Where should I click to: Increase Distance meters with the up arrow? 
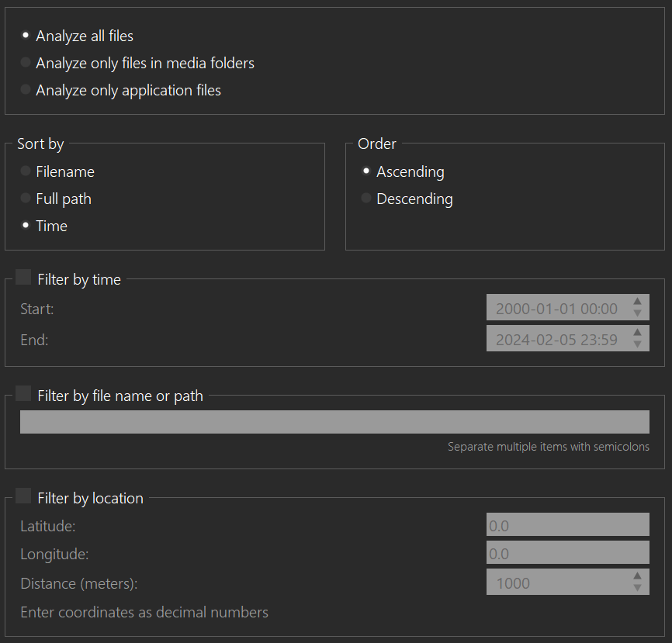pos(637,576)
